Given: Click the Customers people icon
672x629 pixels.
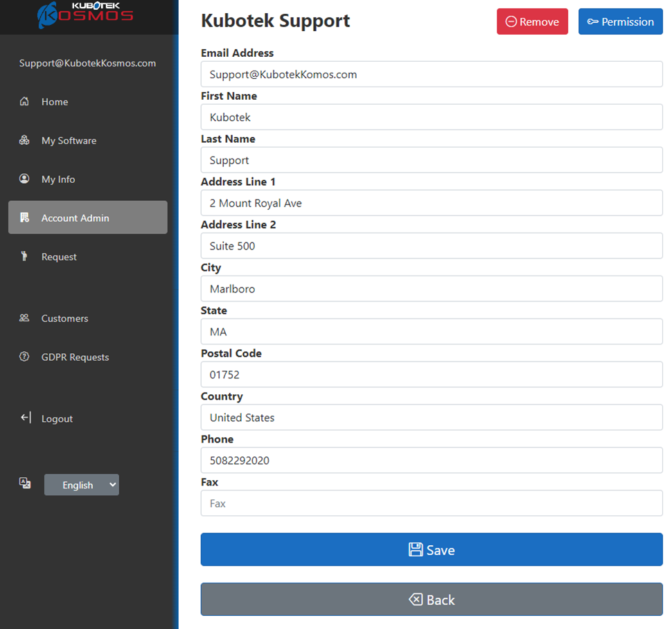Looking at the screenshot, I should point(24,319).
